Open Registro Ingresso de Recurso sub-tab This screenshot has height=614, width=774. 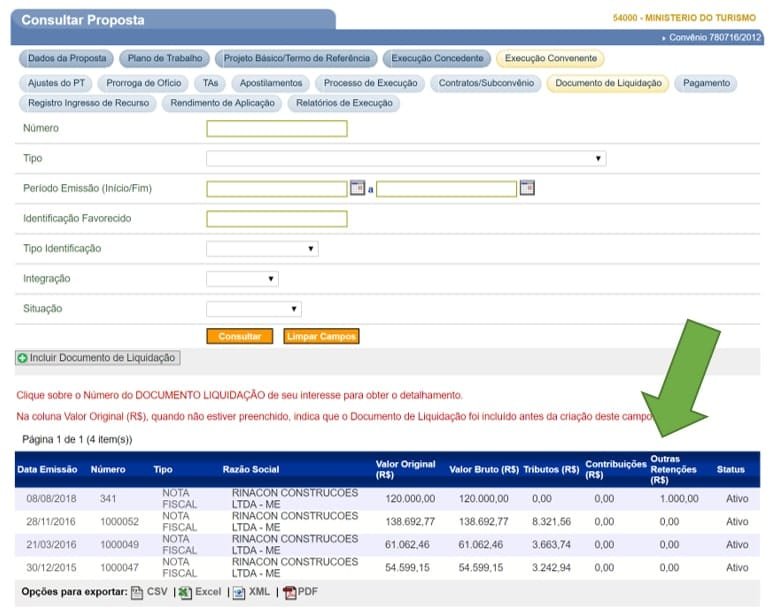(x=88, y=103)
